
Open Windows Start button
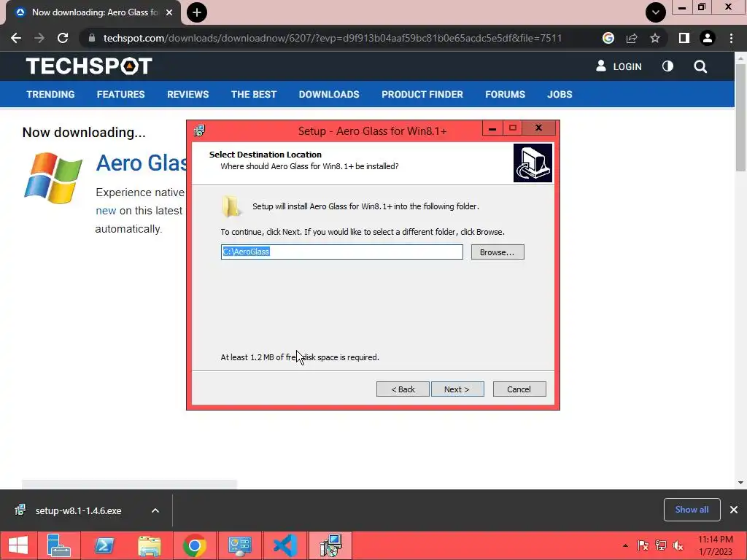click(18, 545)
